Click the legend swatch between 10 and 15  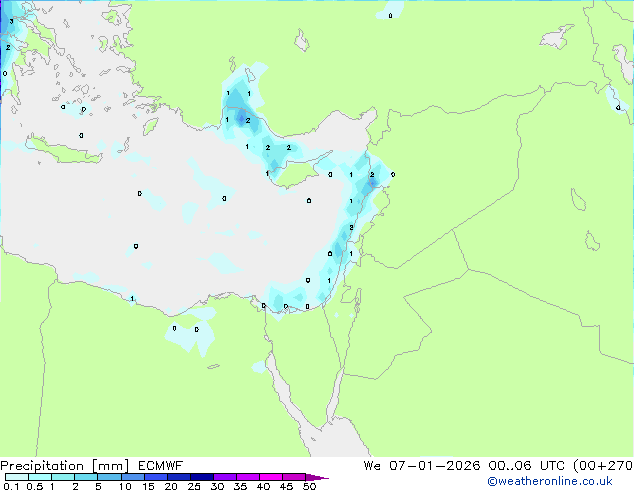[x=133, y=477]
